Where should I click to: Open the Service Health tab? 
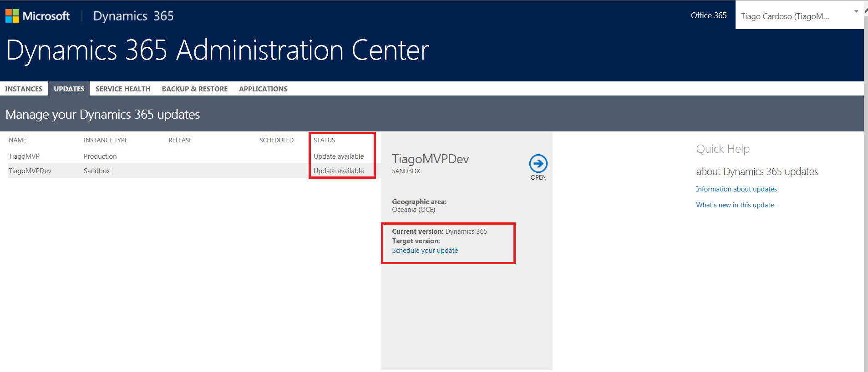[x=123, y=89]
